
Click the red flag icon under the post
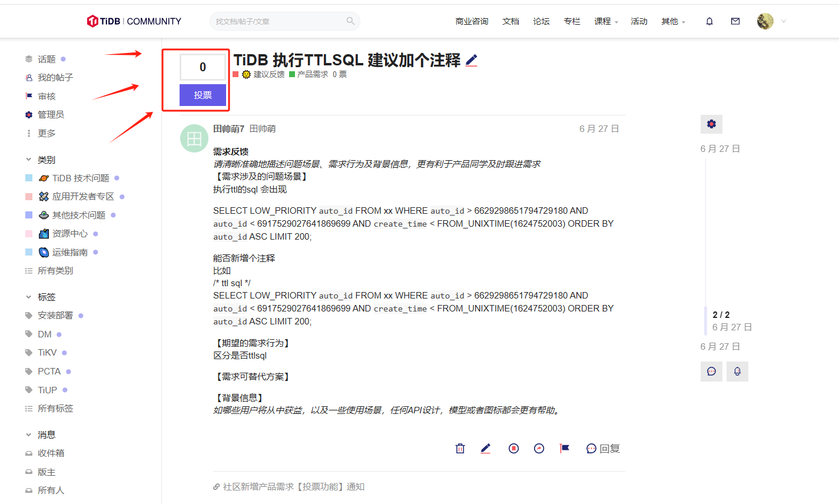click(x=564, y=449)
